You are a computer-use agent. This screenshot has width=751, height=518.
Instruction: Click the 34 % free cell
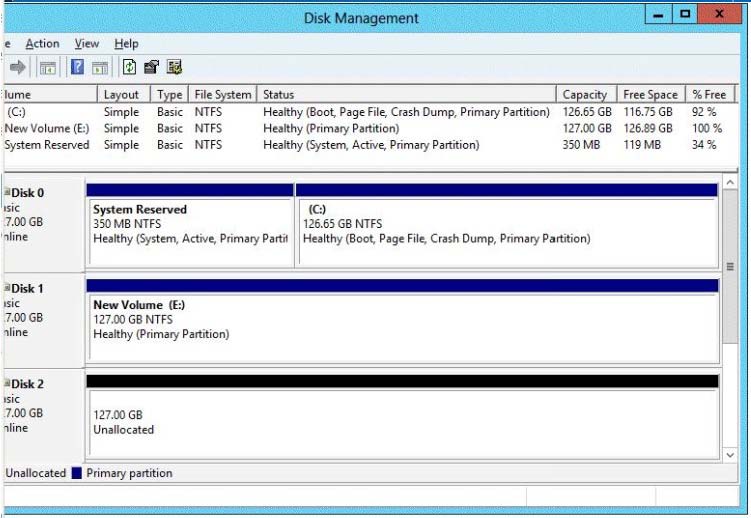(704, 145)
